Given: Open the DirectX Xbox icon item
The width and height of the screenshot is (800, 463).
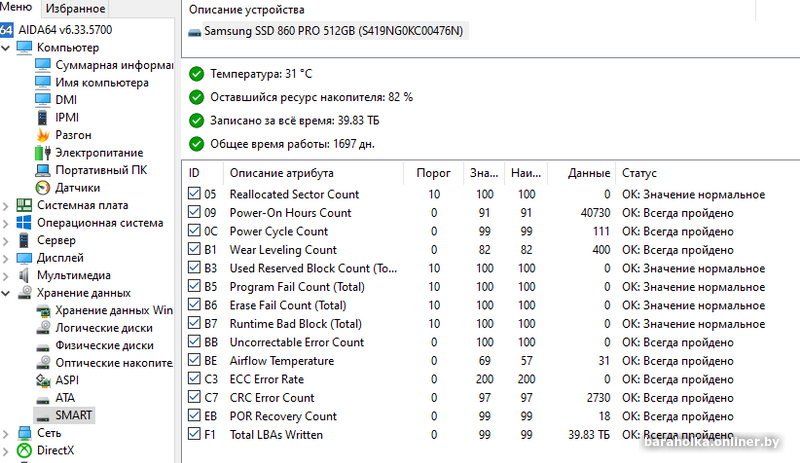Looking at the screenshot, I should coord(25,451).
